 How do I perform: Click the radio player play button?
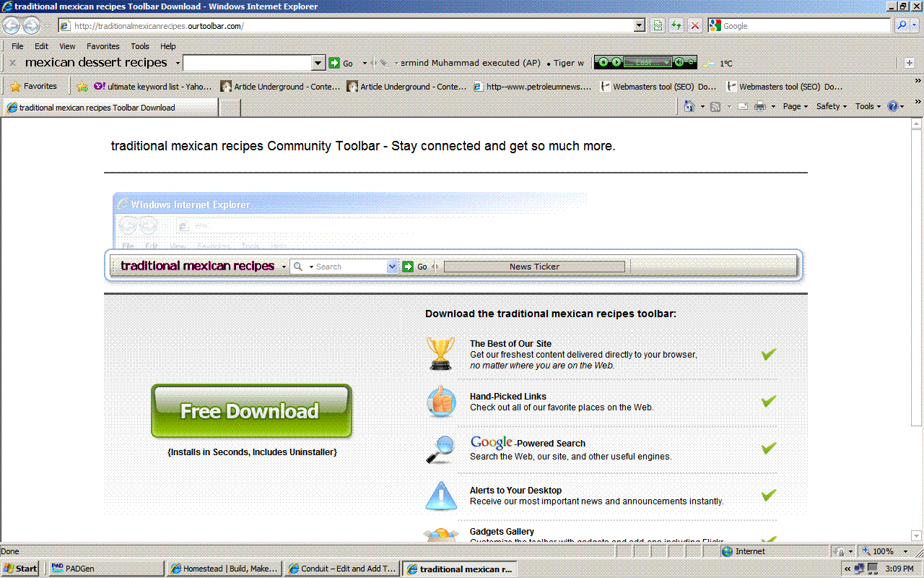pos(616,62)
